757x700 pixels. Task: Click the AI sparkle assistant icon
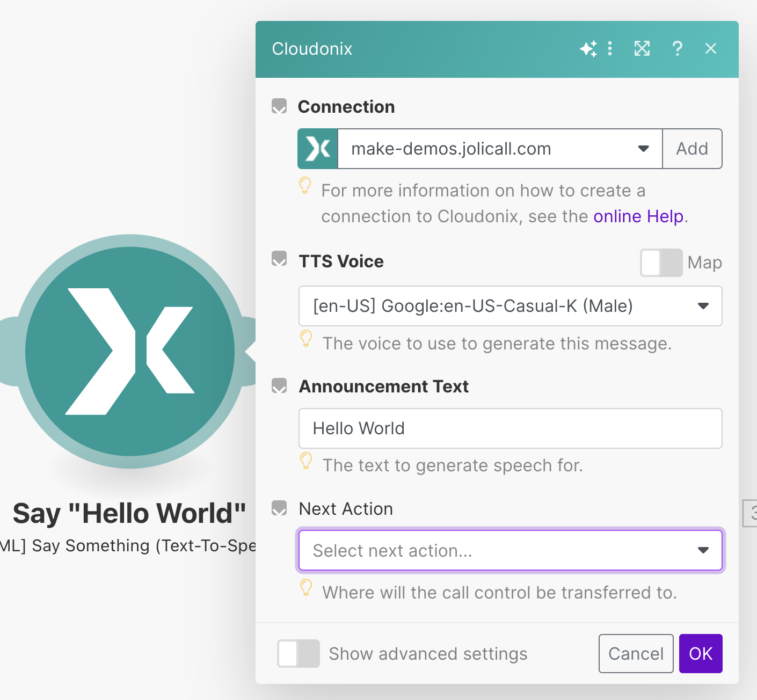pyautogui.click(x=588, y=49)
